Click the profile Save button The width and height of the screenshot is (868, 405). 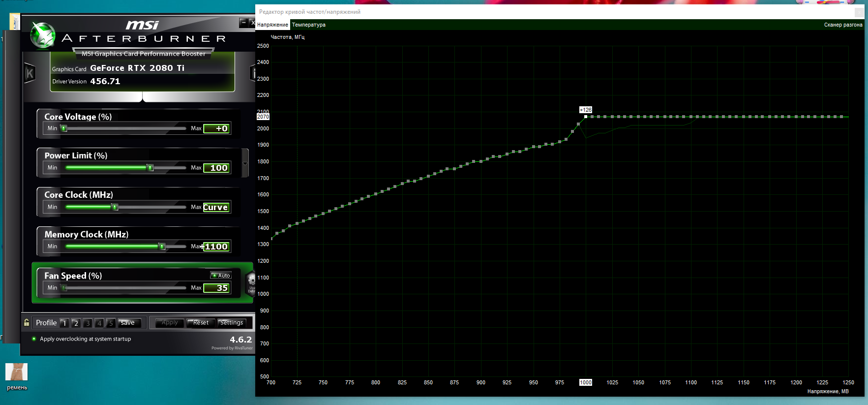[x=129, y=323]
